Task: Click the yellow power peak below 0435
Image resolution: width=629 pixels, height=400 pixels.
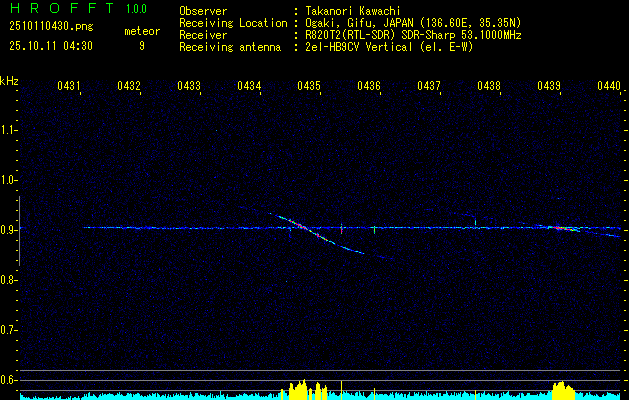Action: click(x=306, y=389)
